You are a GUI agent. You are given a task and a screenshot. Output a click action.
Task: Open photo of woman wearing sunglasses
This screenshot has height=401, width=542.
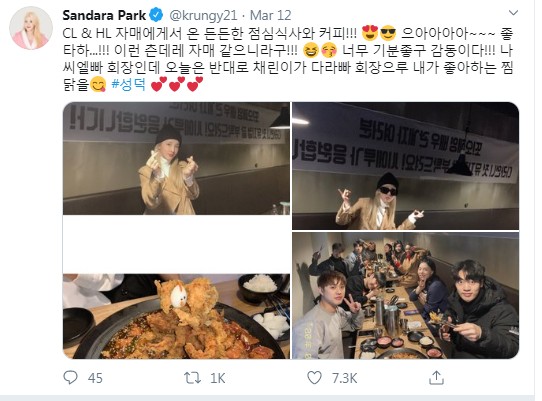click(405, 166)
